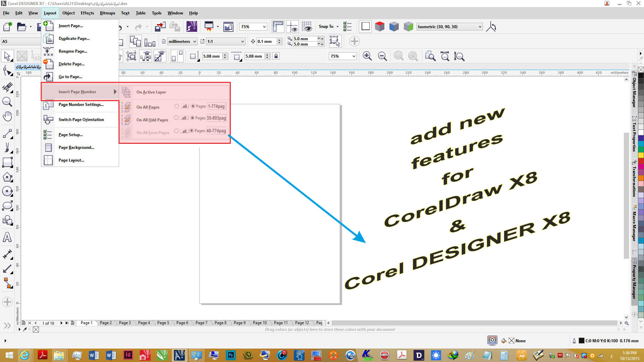Open Internet Explorer from the taskbar
The image size is (644, 362).
point(24,355)
